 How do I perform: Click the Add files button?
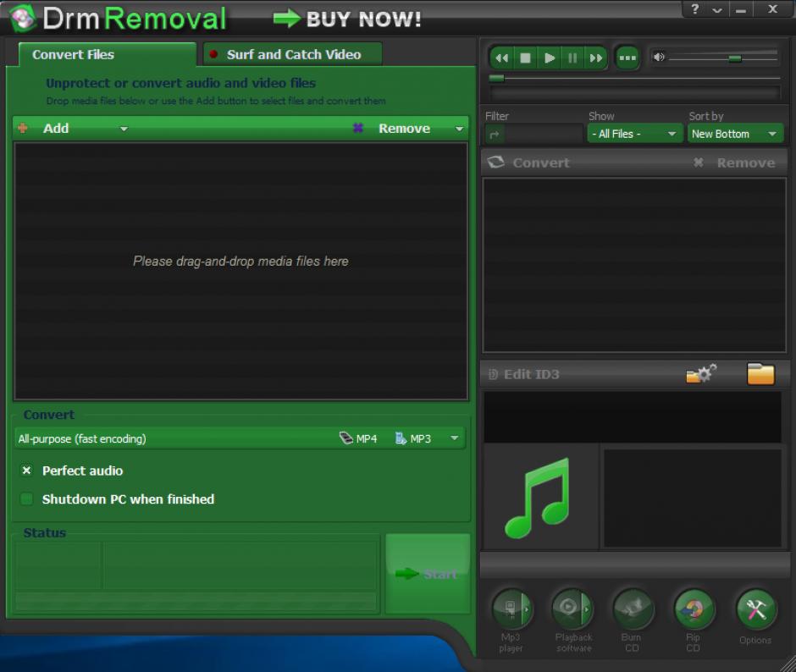(56, 129)
